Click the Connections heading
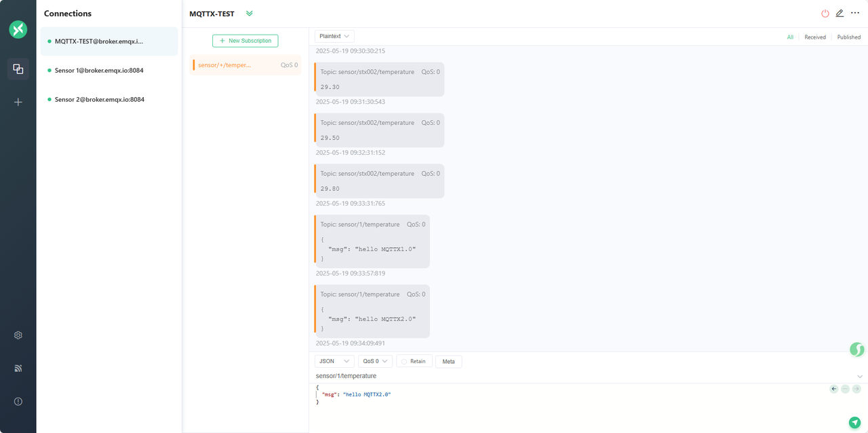The height and width of the screenshot is (433, 868). (x=68, y=14)
